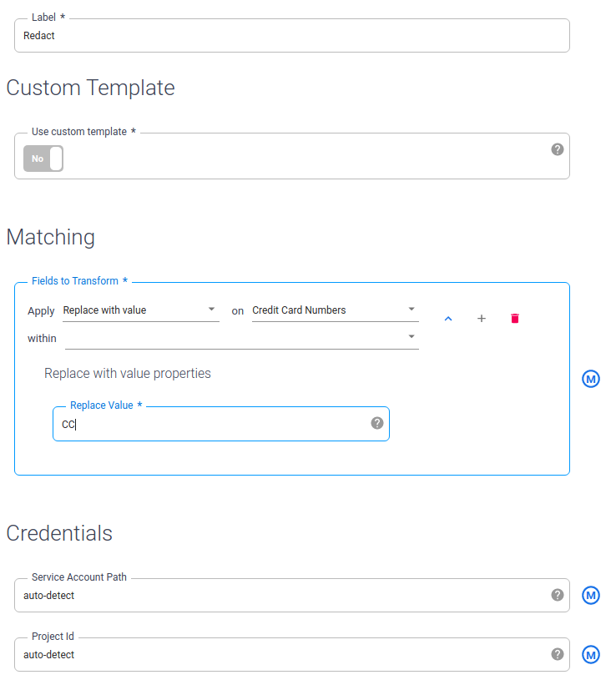The height and width of the screenshot is (700, 616).
Task: Expand the within field dropdown
Action: (241, 337)
